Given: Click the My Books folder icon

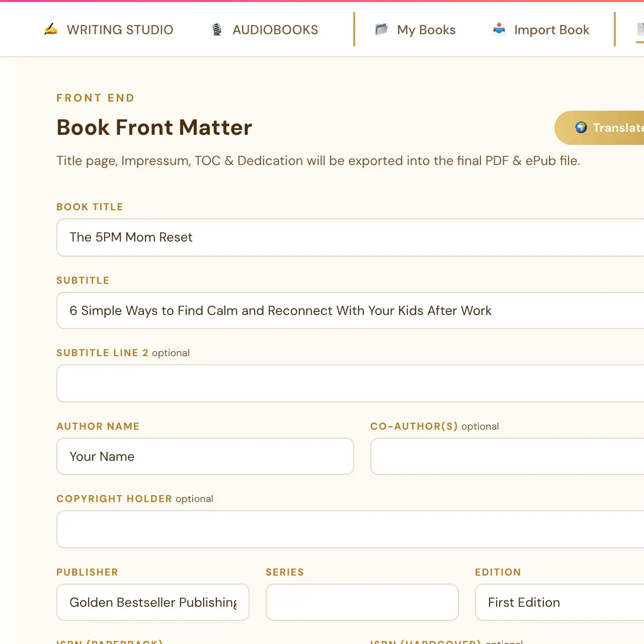Looking at the screenshot, I should [381, 30].
